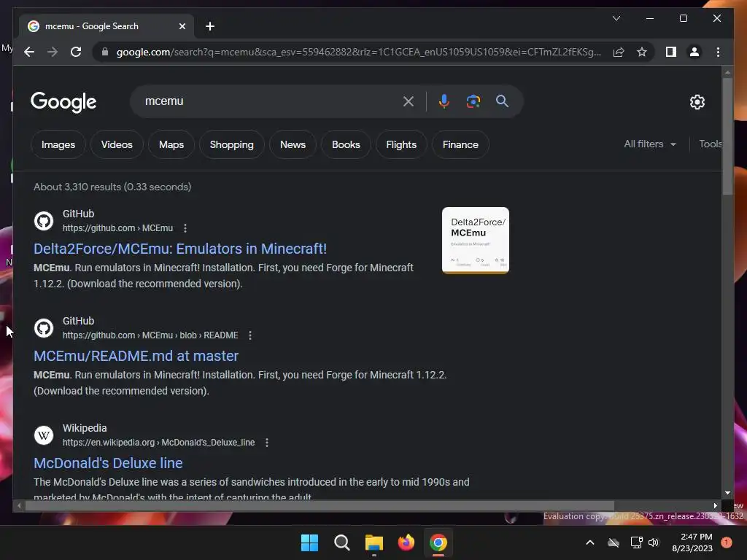Open the Windows Start menu
747x560 pixels.
(x=309, y=542)
